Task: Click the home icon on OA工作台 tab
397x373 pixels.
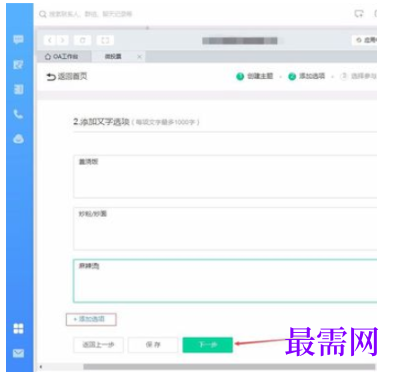Action: coord(48,57)
